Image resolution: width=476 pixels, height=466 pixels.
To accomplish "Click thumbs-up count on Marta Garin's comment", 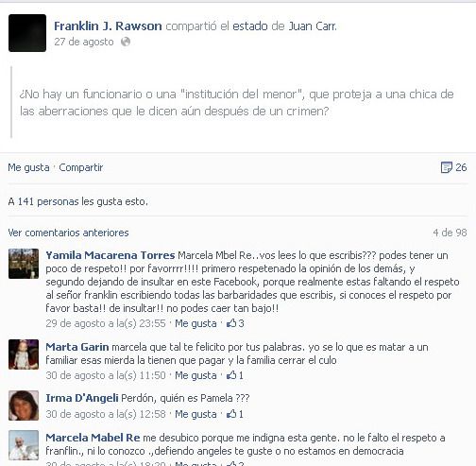I will point(235,375).
